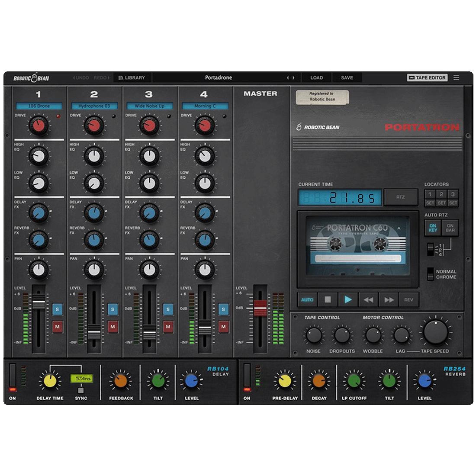Viewport: 476px width, 476px height.
Task: Click the Portatron C60 cassette tape
Action: click(x=358, y=245)
